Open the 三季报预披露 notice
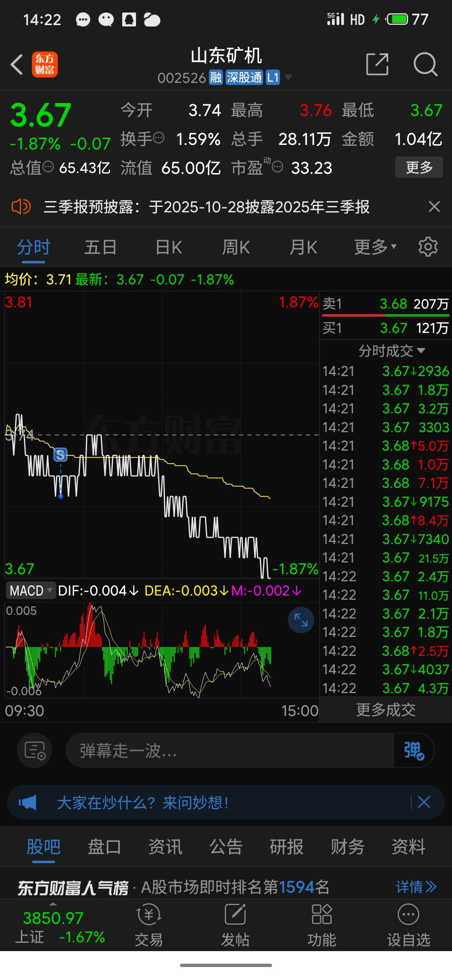 pos(207,207)
